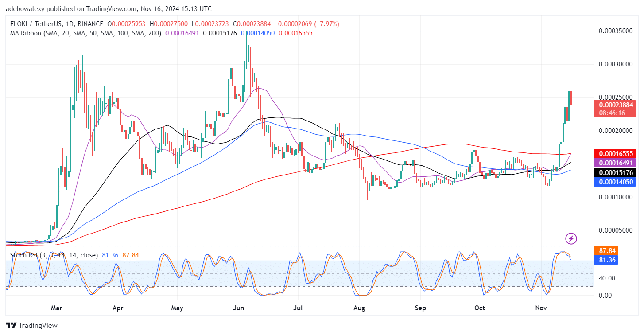Click the Oct label on time axis

click(480, 307)
